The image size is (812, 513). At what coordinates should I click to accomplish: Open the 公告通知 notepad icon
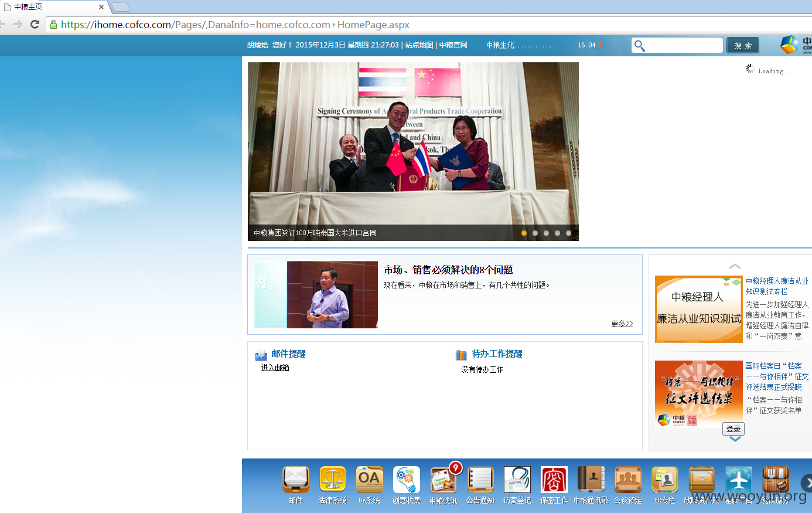pos(480,480)
